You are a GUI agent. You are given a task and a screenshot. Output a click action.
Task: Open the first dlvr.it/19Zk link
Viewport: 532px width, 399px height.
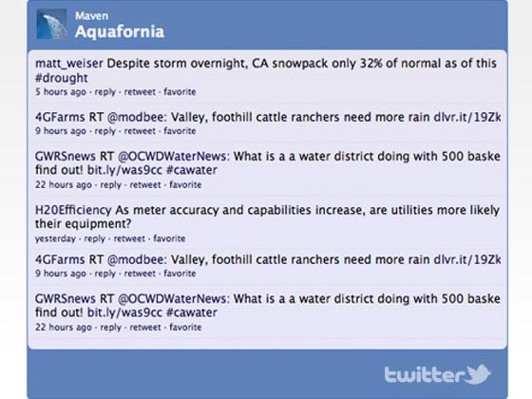click(x=467, y=117)
